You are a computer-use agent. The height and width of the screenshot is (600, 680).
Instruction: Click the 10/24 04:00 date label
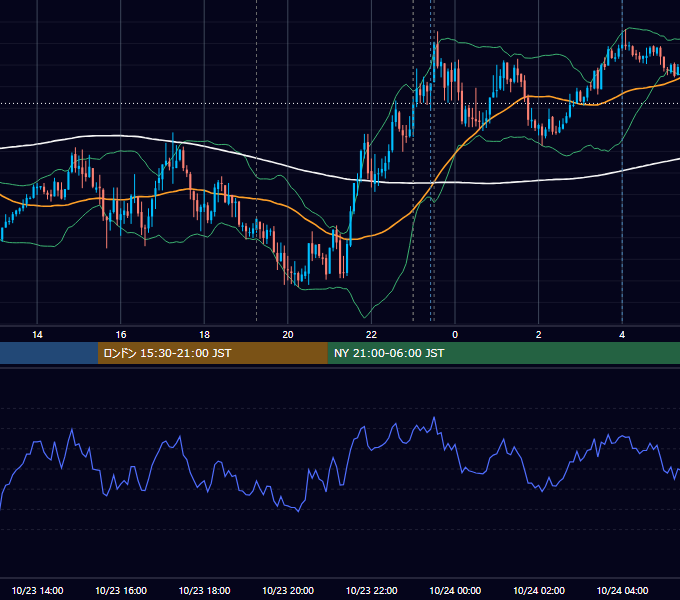(x=622, y=590)
